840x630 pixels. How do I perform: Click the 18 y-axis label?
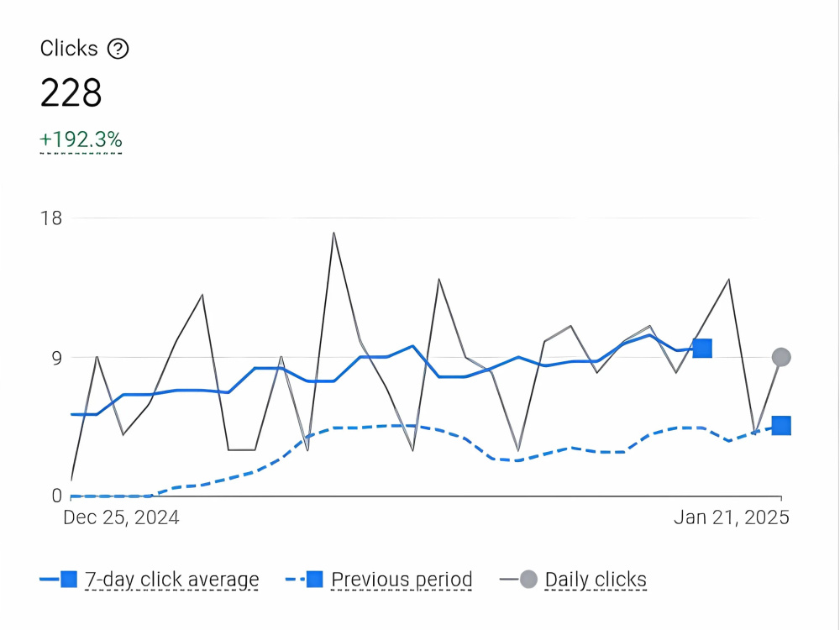[51, 218]
